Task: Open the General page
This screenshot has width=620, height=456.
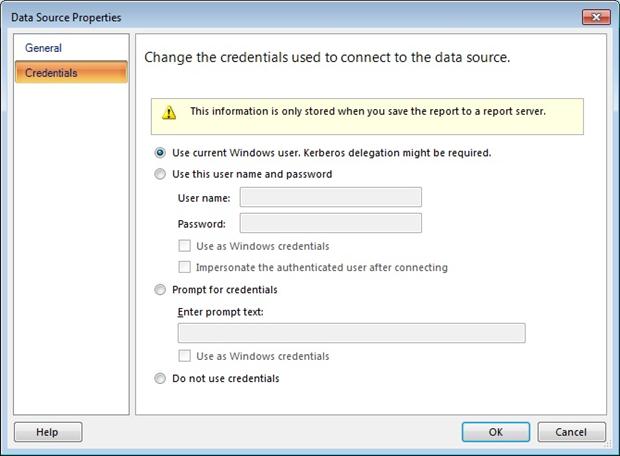Action: (43, 48)
